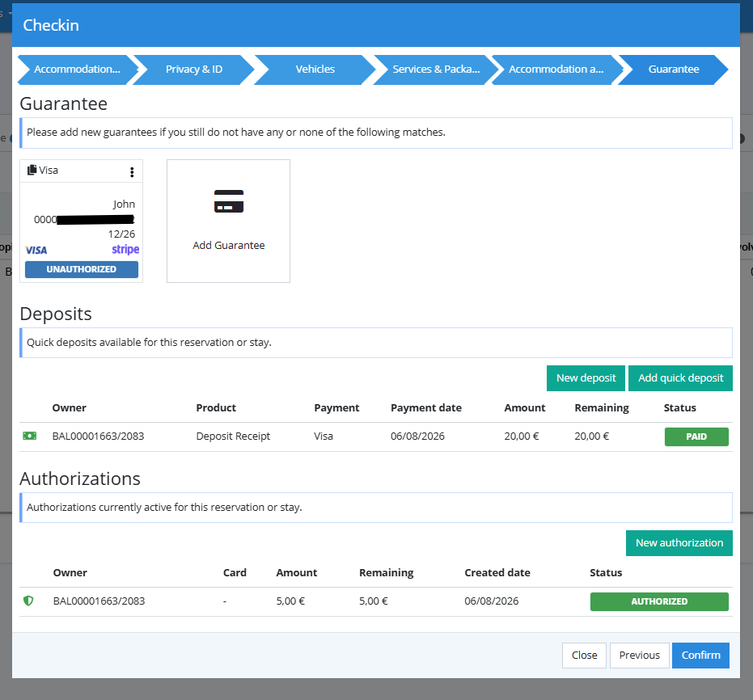Confirm the check-in
The height and width of the screenshot is (700, 753).
[700, 656]
